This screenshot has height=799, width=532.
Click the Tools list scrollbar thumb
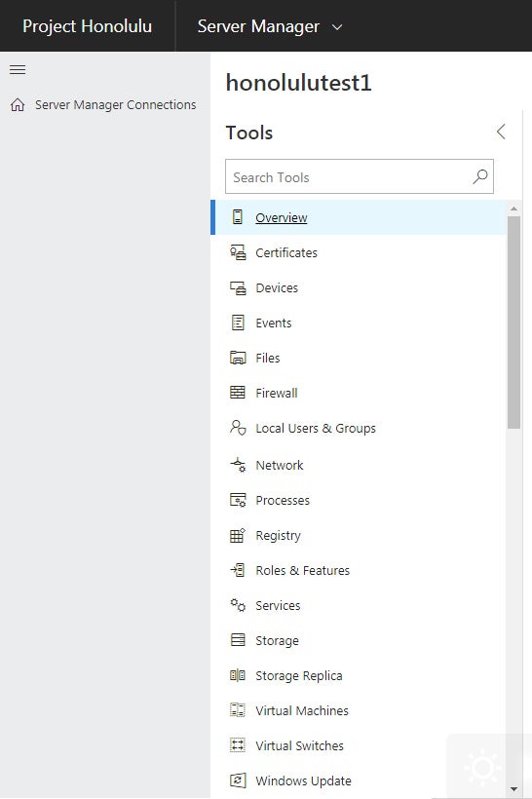[513, 323]
